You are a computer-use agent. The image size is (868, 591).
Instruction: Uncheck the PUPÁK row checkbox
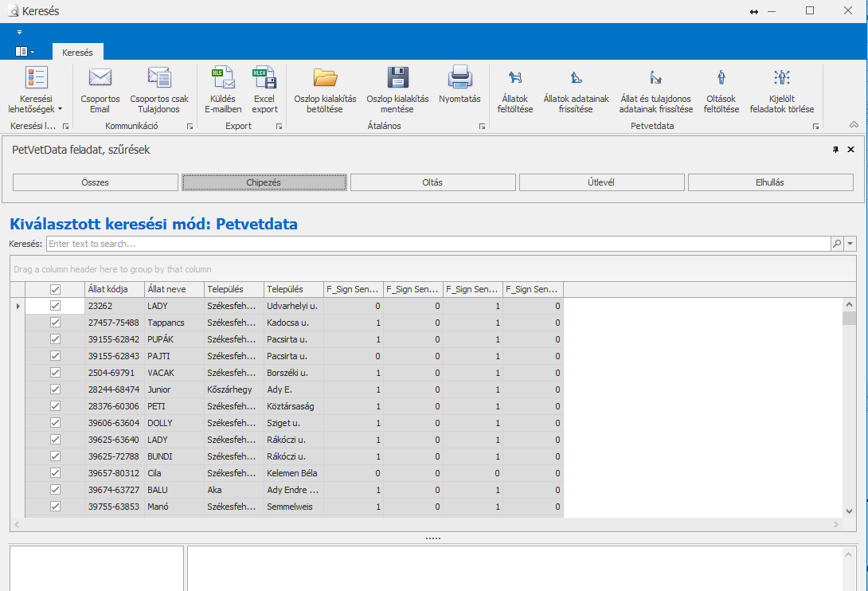pos(55,339)
